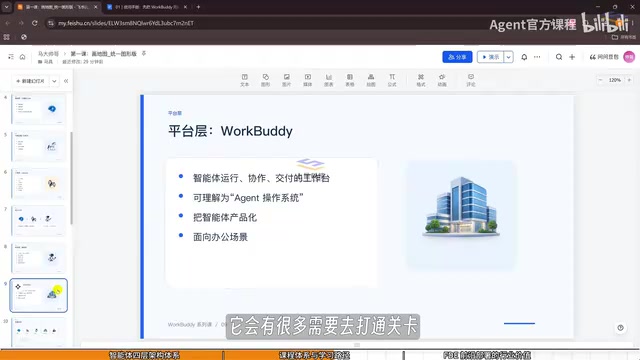Select slide 8 thumbnail
The height and width of the screenshot is (360, 640).
[x=38, y=258]
